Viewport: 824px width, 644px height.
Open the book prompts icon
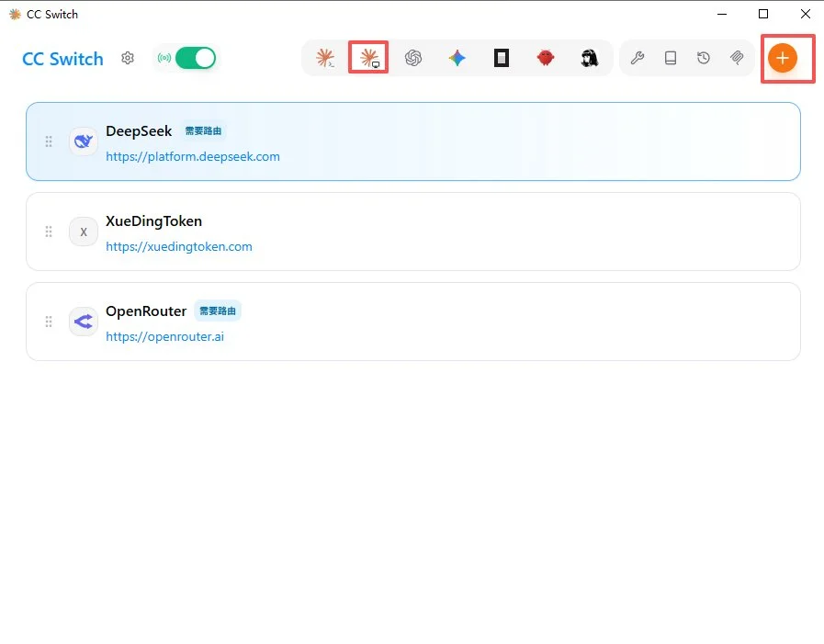pos(671,58)
